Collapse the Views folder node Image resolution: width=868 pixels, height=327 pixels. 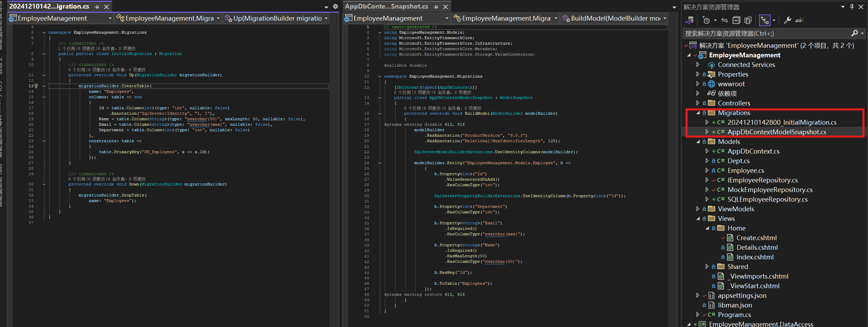(698, 218)
